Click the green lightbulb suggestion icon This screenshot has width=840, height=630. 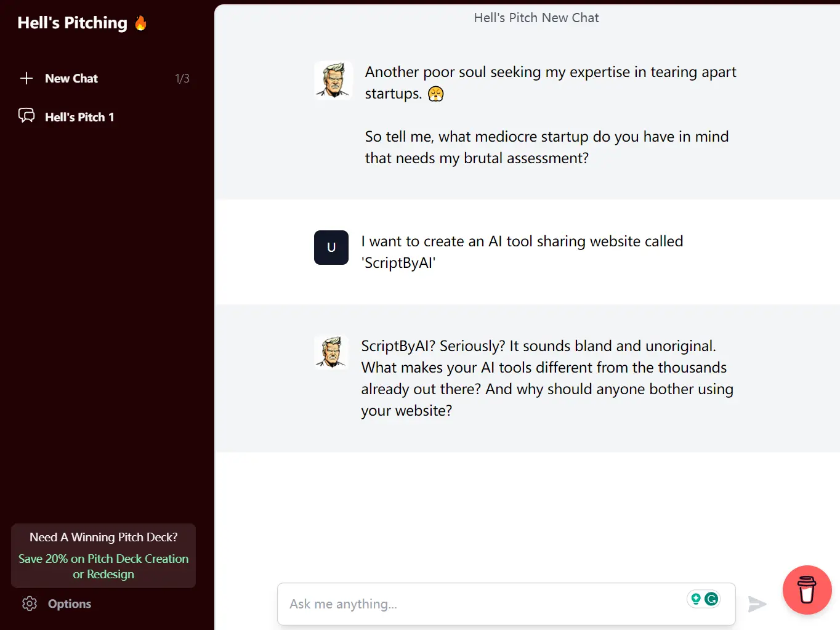pos(696,599)
